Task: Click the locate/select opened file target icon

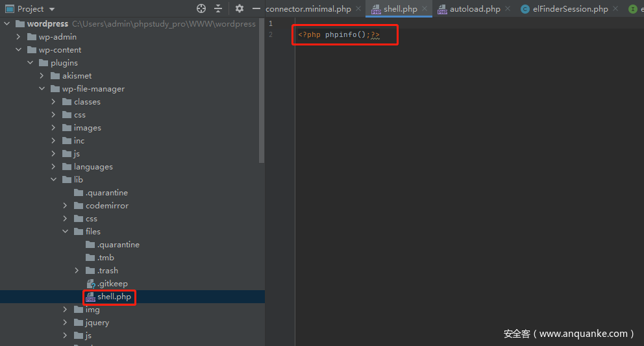Action: click(x=201, y=8)
